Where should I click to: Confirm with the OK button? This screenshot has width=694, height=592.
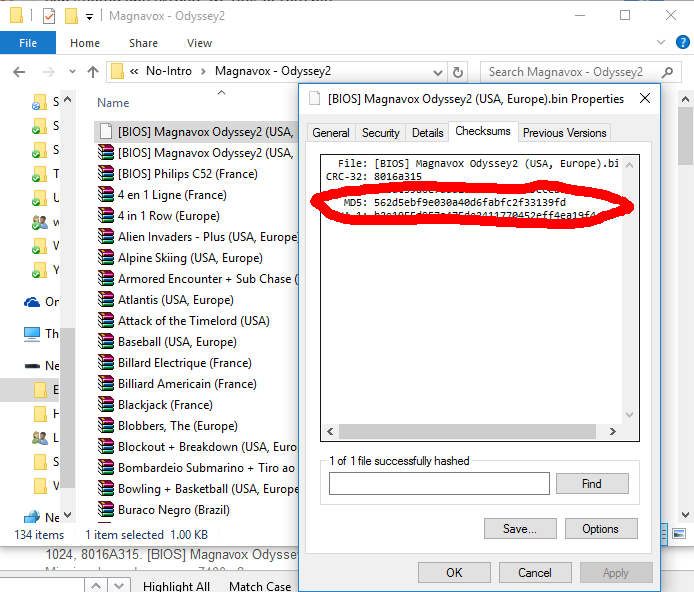[454, 573]
